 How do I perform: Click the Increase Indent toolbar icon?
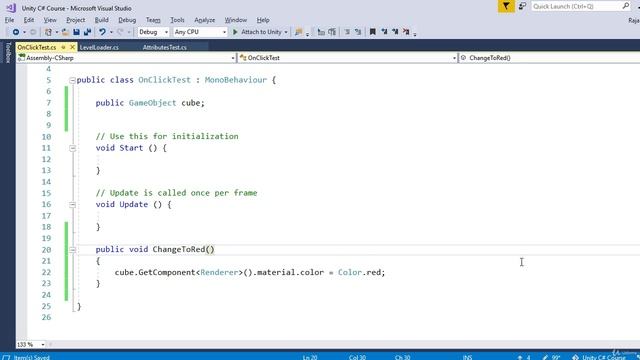click(332, 32)
